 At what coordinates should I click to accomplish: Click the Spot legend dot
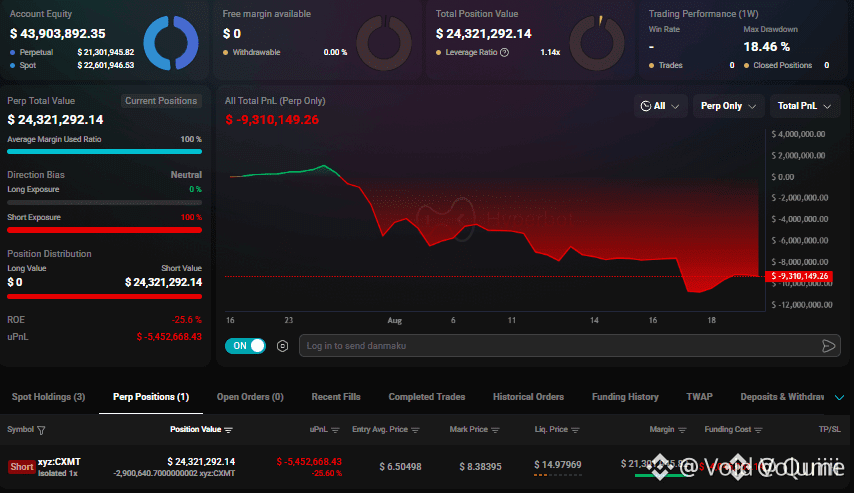[13, 65]
